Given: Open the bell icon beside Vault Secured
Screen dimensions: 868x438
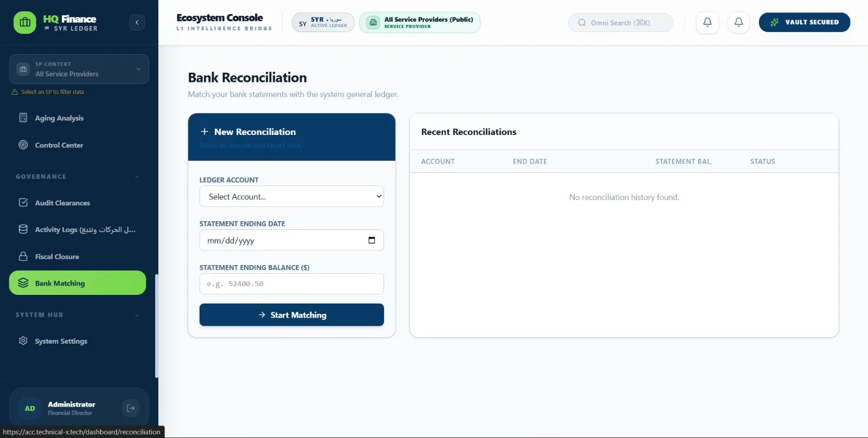Looking at the screenshot, I should point(738,22).
